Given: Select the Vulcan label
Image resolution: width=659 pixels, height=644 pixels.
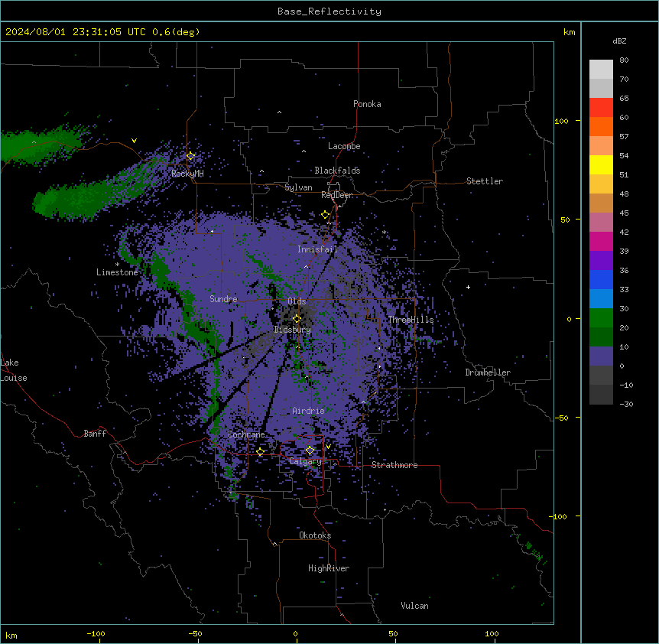Looking at the screenshot, I should (415, 606).
